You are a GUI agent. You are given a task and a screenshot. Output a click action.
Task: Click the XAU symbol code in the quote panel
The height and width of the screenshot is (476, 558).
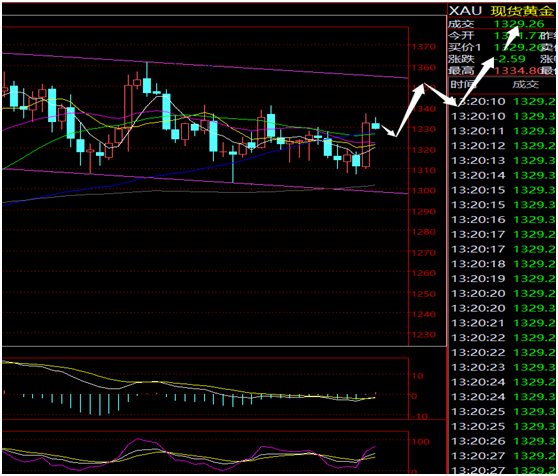(x=465, y=11)
